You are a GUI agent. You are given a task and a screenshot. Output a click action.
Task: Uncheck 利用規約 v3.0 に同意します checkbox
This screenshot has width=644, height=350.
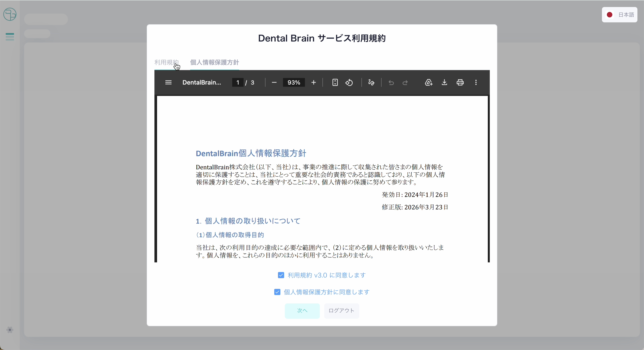pos(281,275)
